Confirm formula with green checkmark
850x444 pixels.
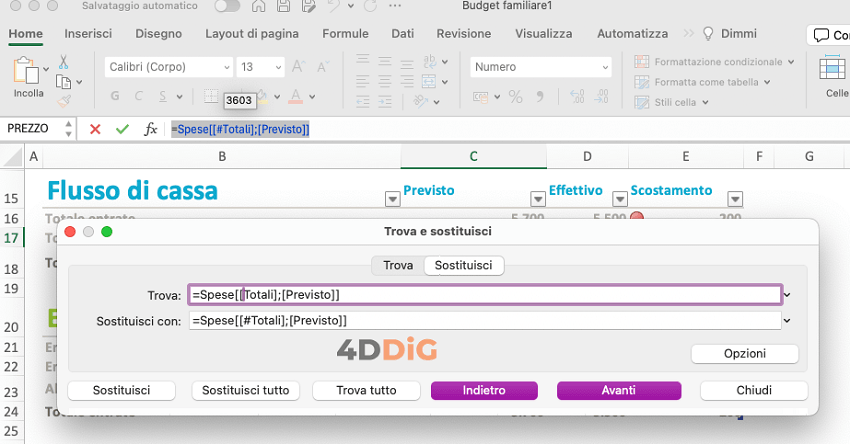[x=123, y=129]
